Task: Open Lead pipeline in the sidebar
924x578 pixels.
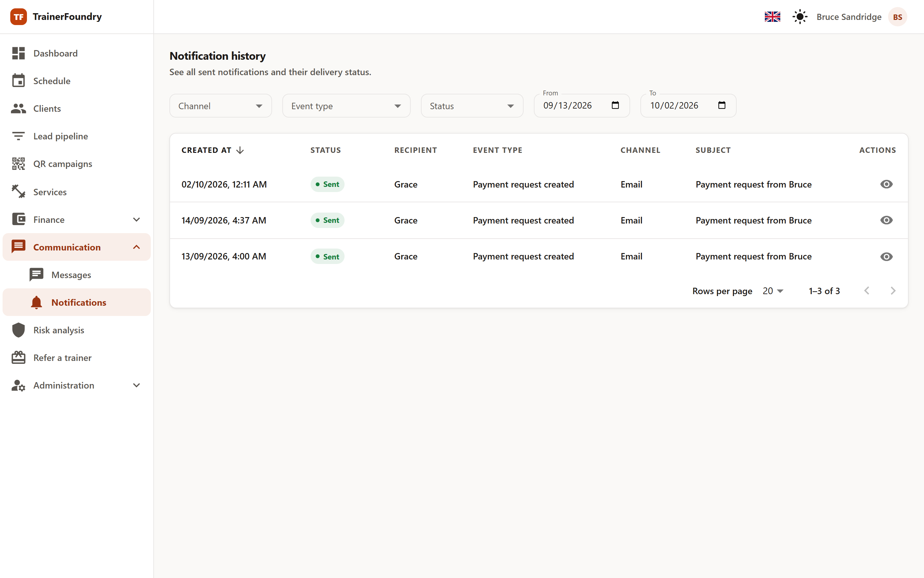Action: 77,136
